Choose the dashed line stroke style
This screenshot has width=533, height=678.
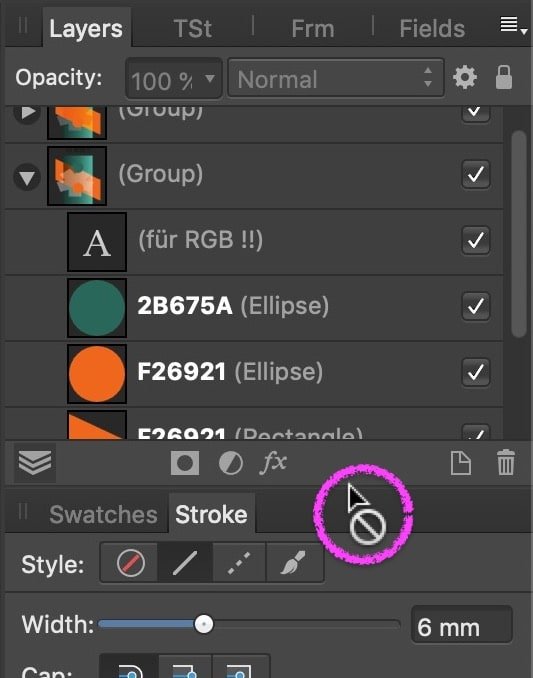pyautogui.click(x=239, y=563)
